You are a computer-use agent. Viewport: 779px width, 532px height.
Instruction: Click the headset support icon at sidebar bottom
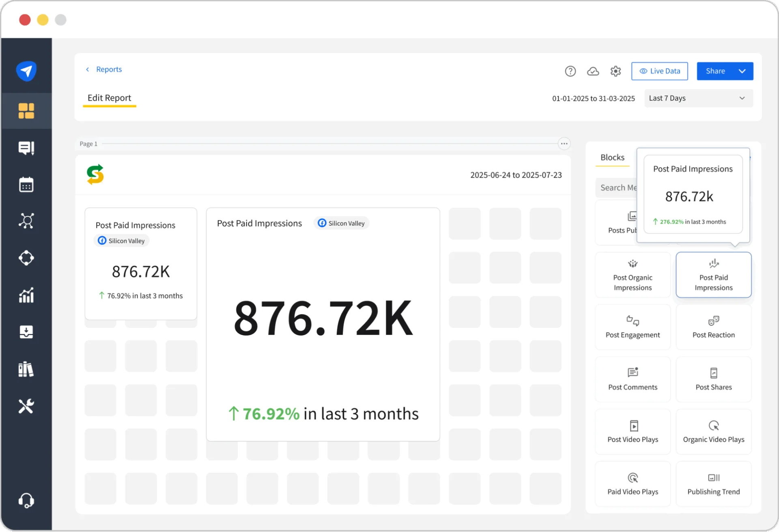coord(26,500)
